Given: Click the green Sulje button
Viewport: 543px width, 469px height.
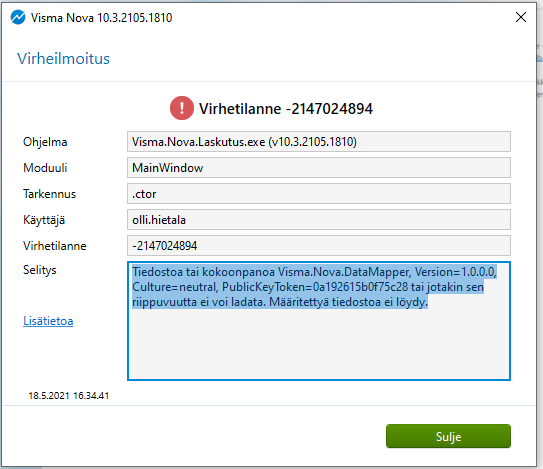Looking at the screenshot, I should point(448,436).
